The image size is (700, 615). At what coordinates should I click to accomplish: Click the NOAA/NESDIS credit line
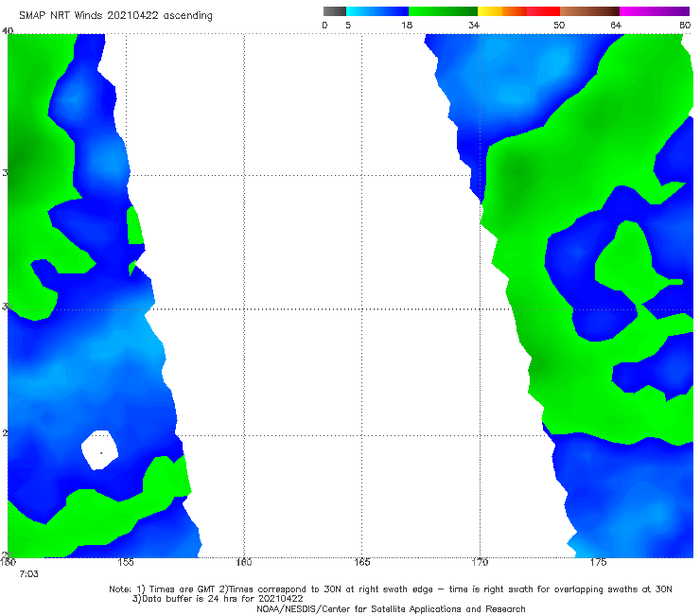(391, 609)
